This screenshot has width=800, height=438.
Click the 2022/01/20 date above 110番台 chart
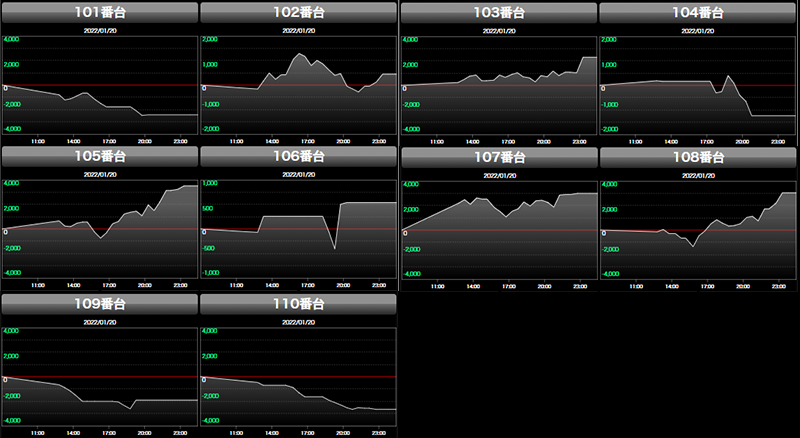299,320
